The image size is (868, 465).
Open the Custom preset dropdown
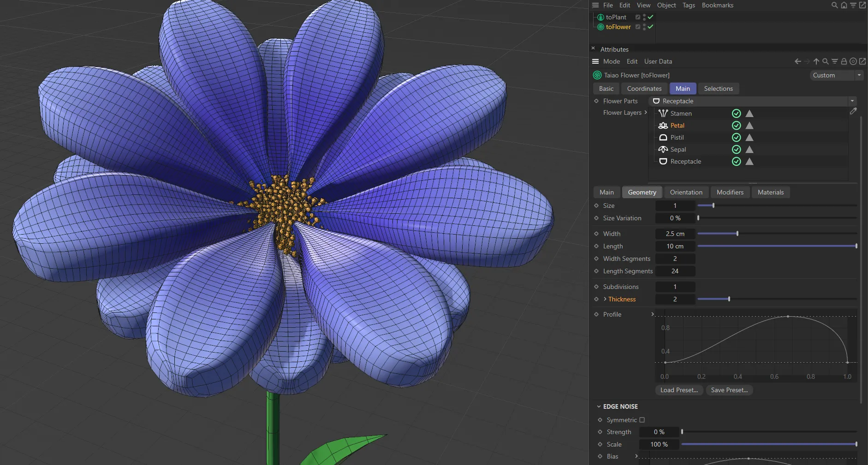[x=859, y=75]
